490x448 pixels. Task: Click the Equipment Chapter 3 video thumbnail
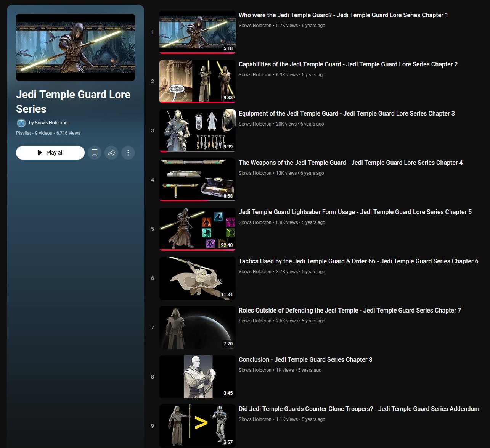[197, 131]
